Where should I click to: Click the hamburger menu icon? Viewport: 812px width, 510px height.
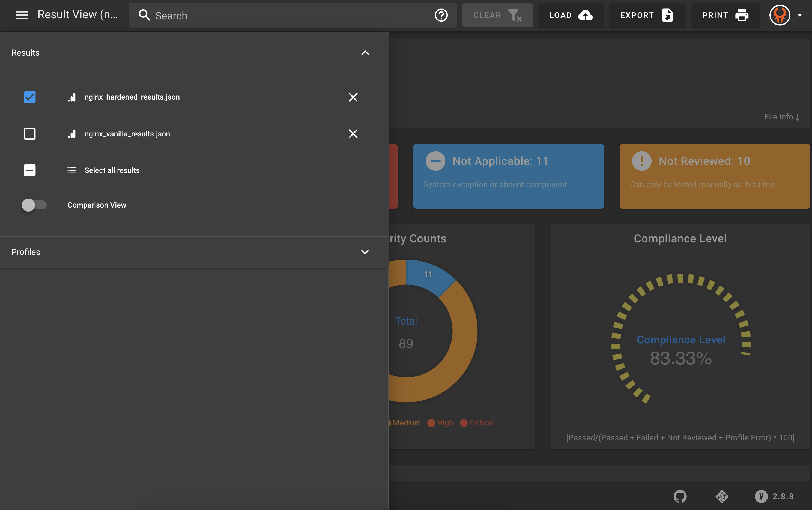point(22,15)
